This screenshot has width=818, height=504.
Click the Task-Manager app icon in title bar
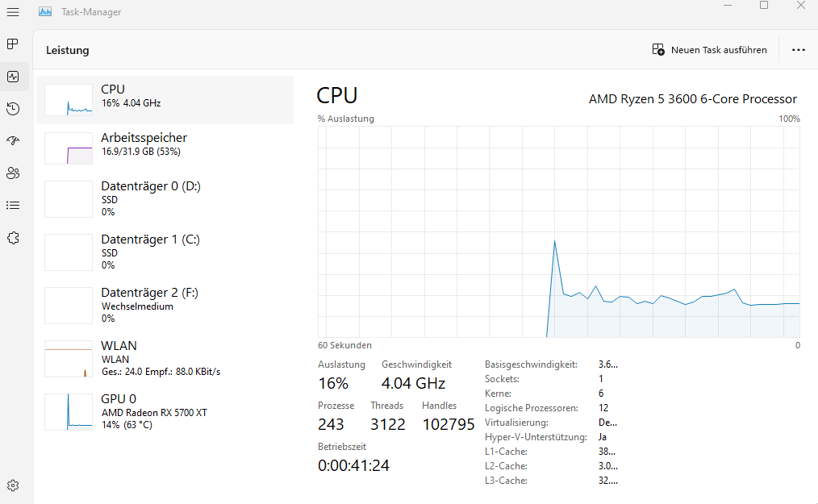(x=46, y=12)
